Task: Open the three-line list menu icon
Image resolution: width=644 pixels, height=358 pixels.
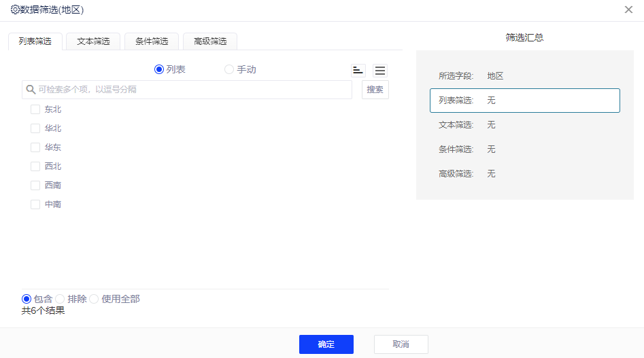Action: tap(380, 70)
